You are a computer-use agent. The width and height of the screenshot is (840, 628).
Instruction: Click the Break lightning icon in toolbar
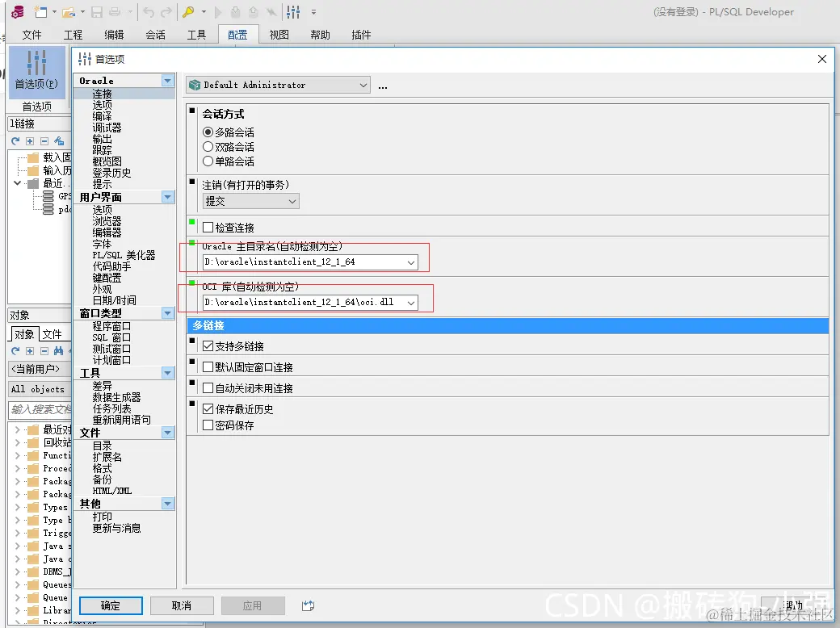272,12
